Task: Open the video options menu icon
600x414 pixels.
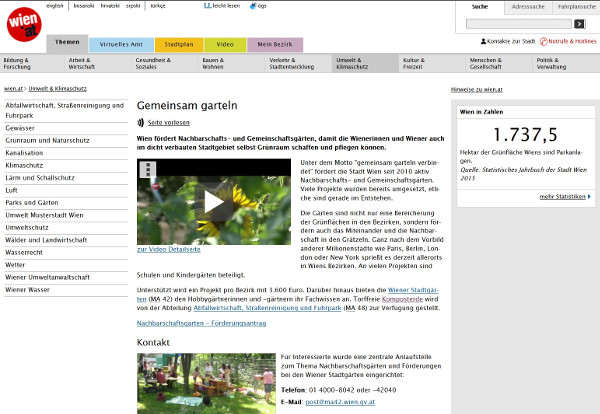Action: [147, 169]
